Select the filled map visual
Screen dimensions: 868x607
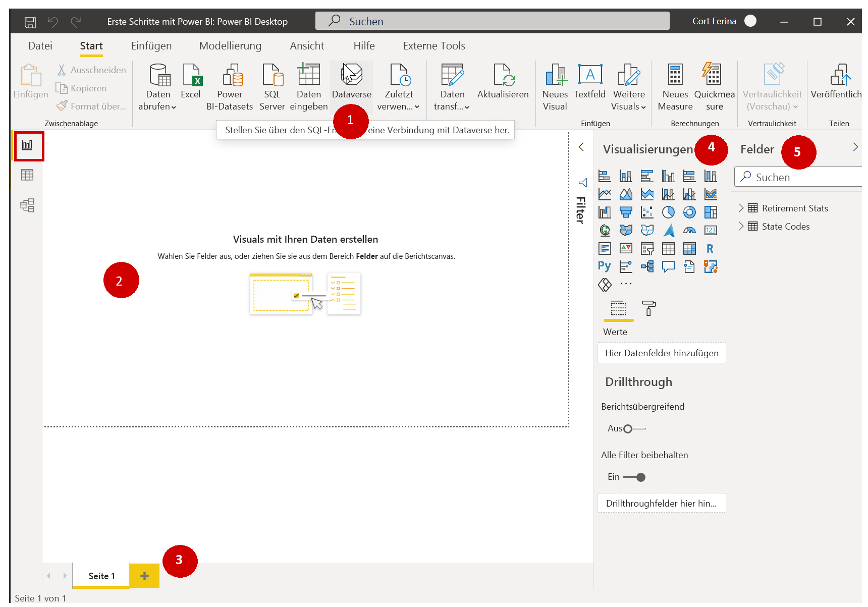coord(626,231)
